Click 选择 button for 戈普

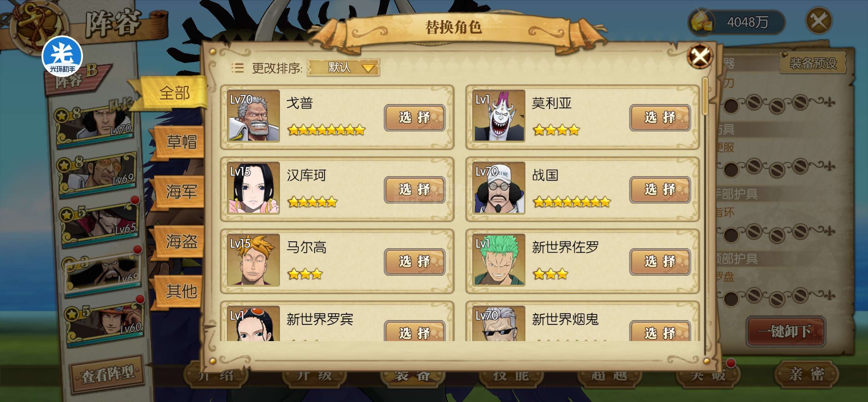click(x=415, y=118)
